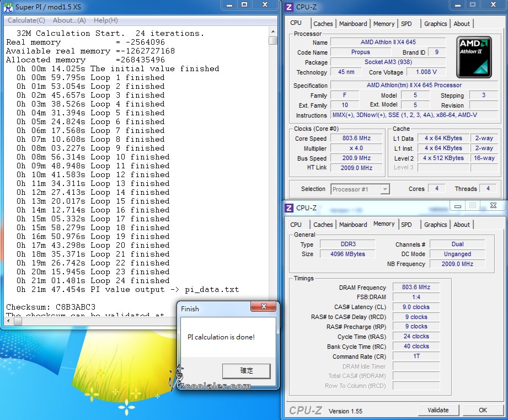Click the FSB:DRAM ratio value 1:4

(x=416, y=297)
